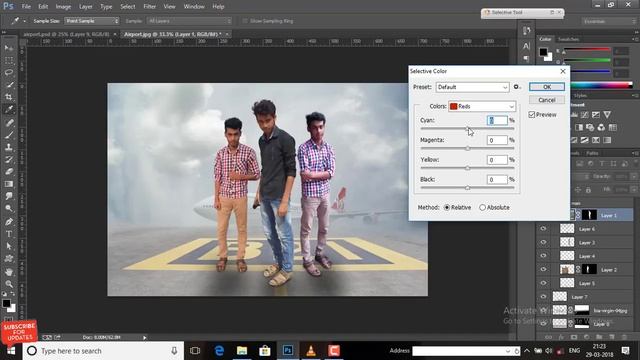The image size is (640, 360).
Task: Click the Windows Start button
Action: [x=11, y=351]
